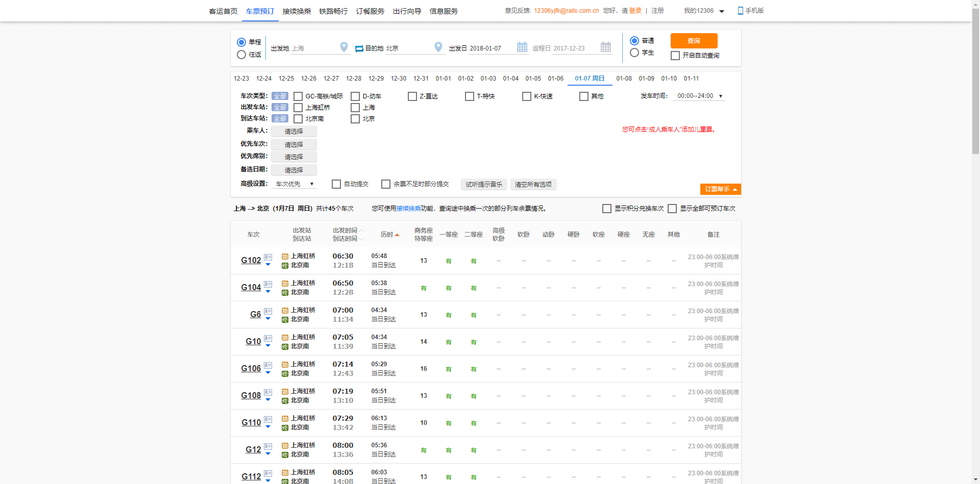Open the return date calendar icon
Image resolution: width=980 pixels, height=484 pixels.
point(606,47)
